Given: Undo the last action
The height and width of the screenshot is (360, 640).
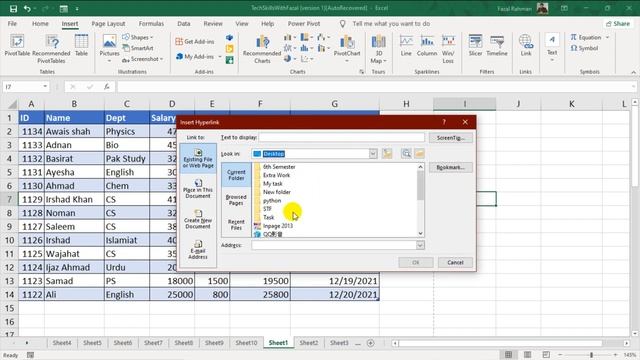Looking at the screenshot, I should (27, 8).
